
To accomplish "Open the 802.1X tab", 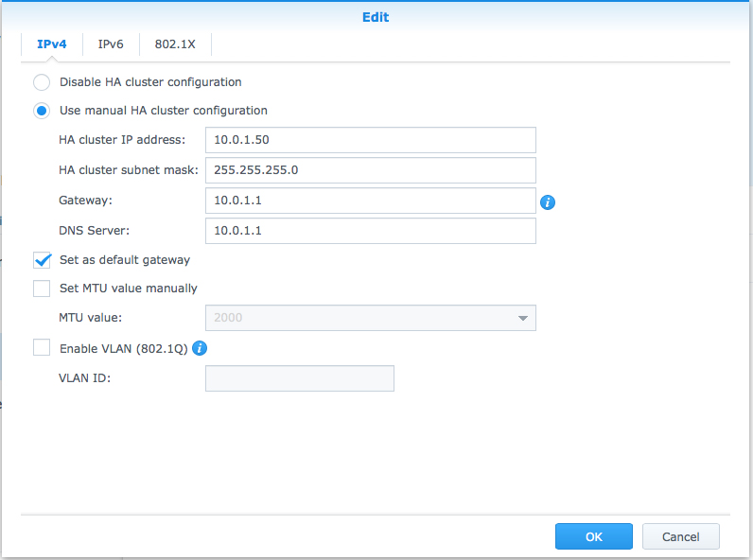I will 175,44.
